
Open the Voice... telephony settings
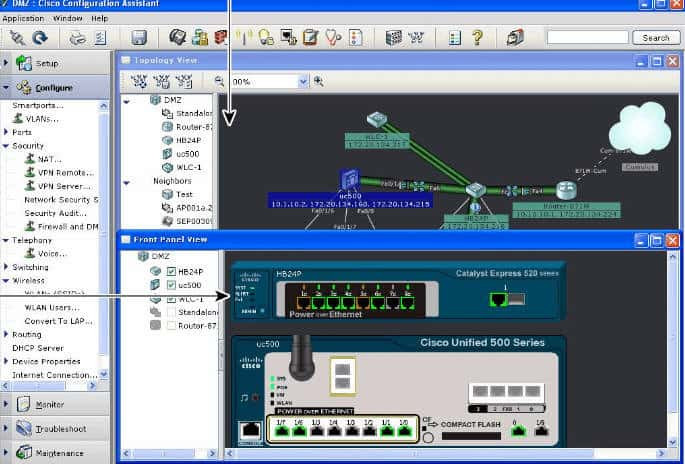point(52,254)
